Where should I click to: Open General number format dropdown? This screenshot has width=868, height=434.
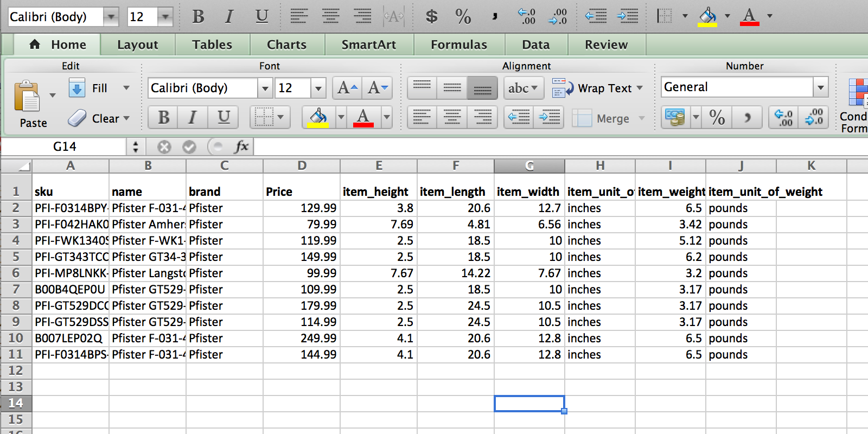(821, 87)
